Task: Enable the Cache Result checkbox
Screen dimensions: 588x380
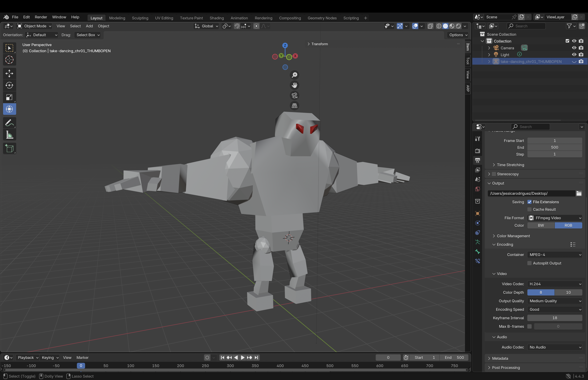Action: tap(529, 210)
